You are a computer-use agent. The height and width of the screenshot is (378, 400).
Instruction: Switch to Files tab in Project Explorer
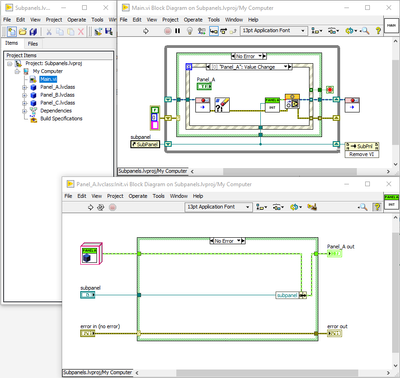pyautogui.click(x=33, y=44)
